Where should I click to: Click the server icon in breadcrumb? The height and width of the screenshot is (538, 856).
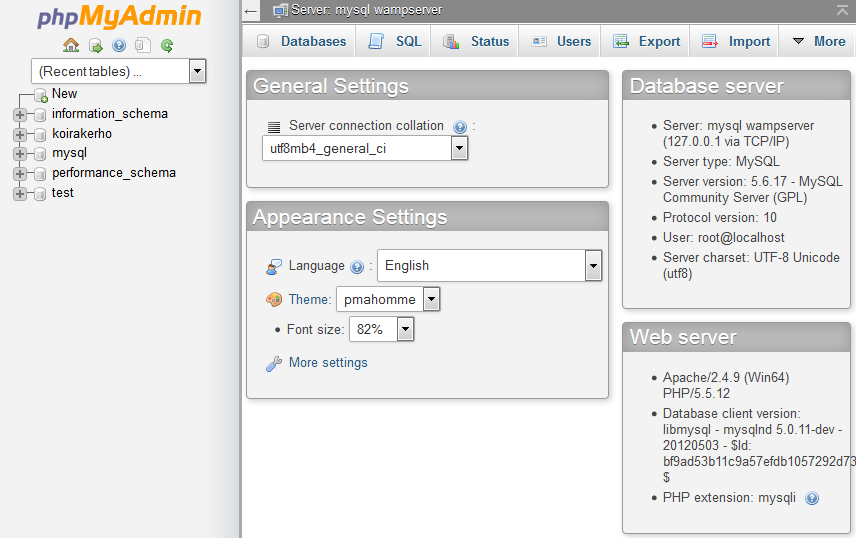pyautogui.click(x=281, y=10)
